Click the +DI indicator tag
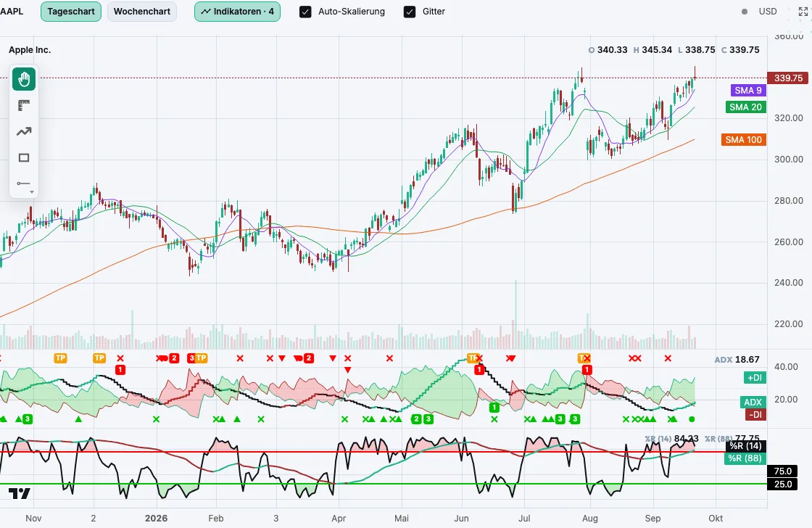This screenshot has height=528, width=812. [754, 378]
